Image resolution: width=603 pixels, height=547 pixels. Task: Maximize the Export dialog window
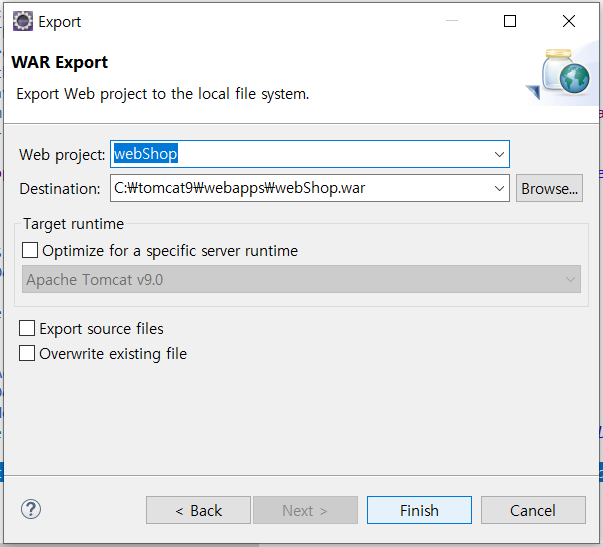point(510,21)
